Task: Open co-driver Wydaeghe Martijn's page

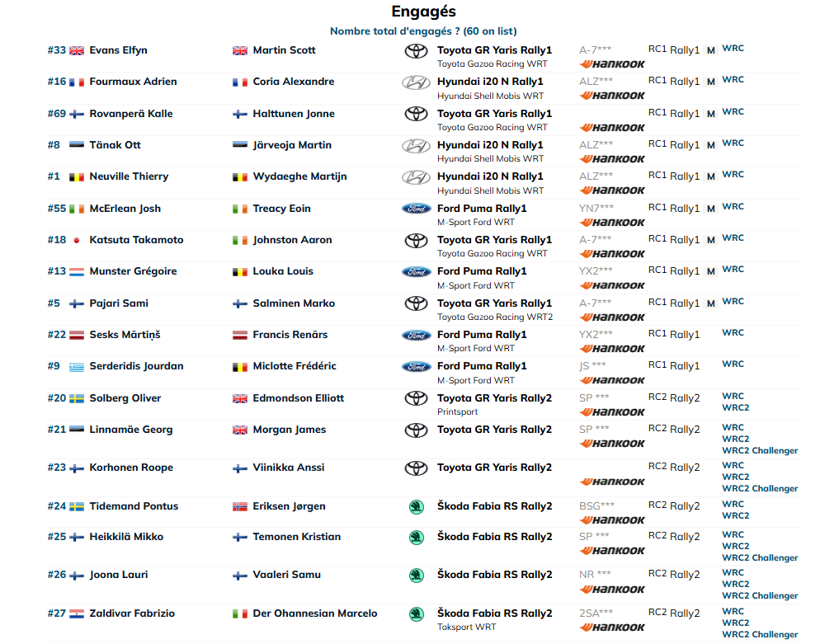Action: [x=300, y=176]
